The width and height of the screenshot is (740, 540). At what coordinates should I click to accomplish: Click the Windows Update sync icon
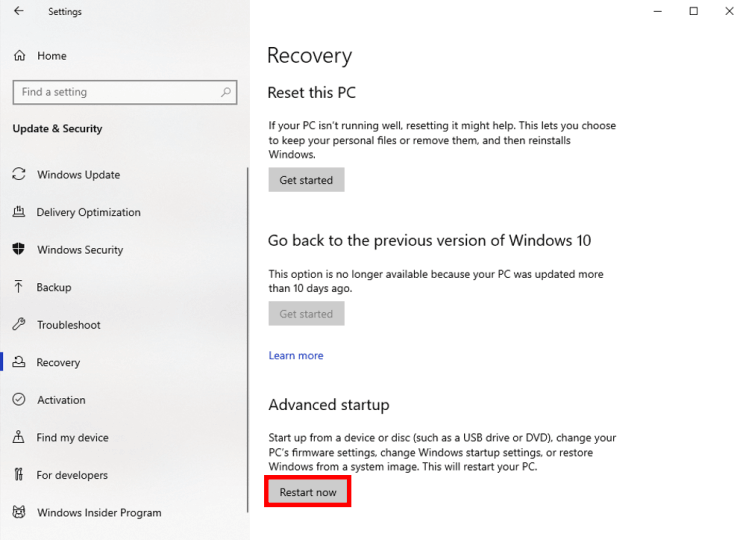tap(18, 174)
